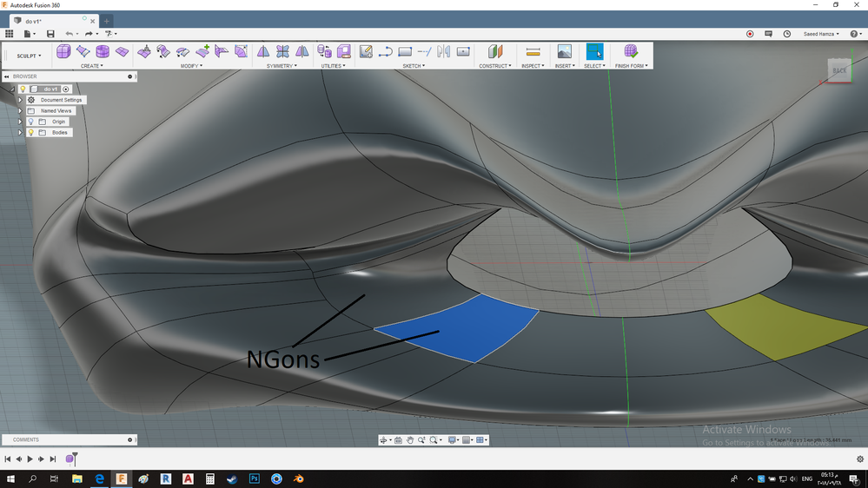This screenshot has height=488, width=868.
Task: Click the Create Sketch tool
Action: 366,51
